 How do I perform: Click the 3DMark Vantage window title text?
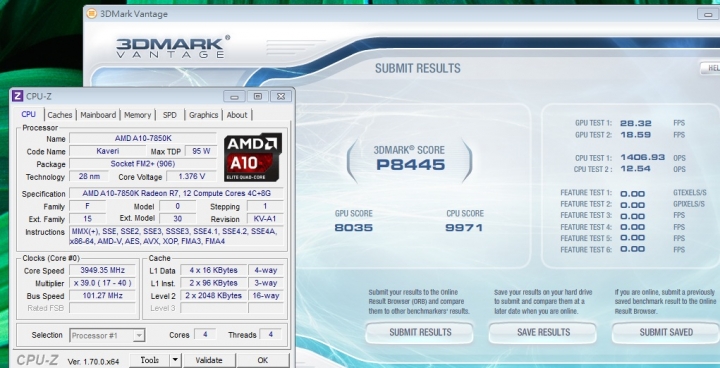(x=134, y=14)
